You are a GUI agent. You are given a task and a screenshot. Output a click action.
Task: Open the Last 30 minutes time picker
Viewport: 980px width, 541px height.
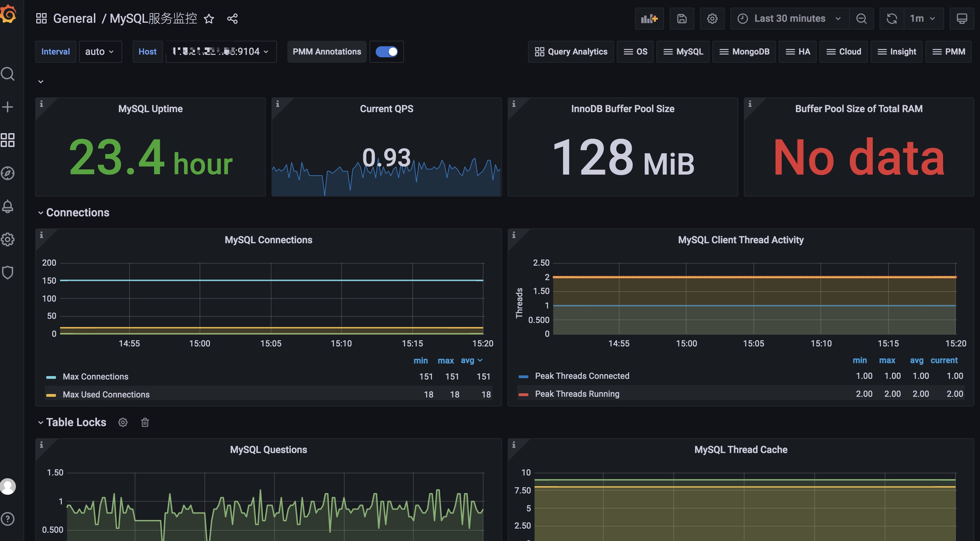(x=790, y=19)
